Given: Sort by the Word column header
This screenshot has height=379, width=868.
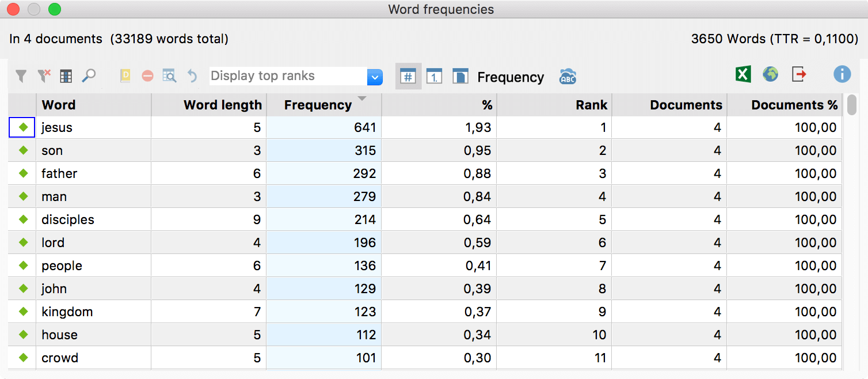Looking at the screenshot, I should click(93, 105).
